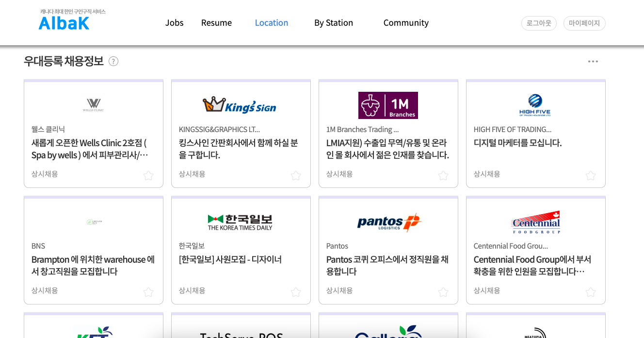
Task: Click the Pantos Logistics logo
Action: click(389, 222)
